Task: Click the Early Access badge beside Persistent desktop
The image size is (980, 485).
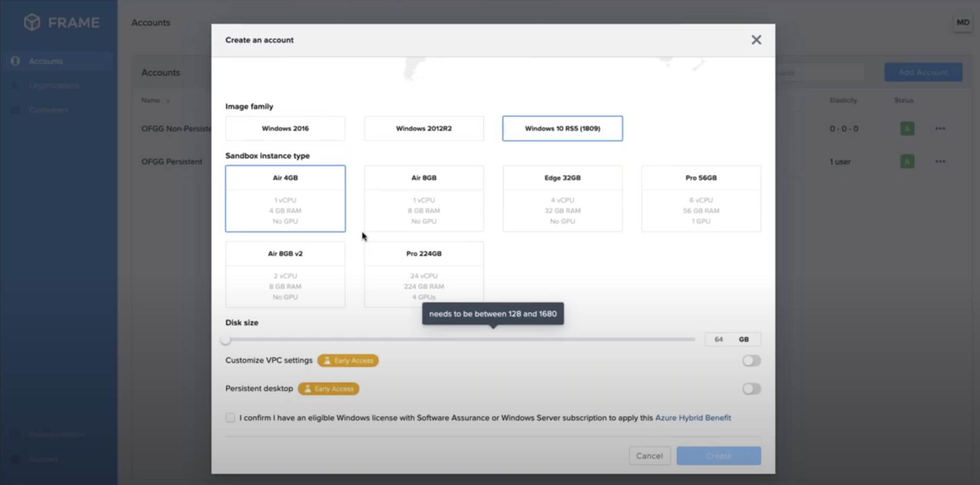Action: tap(328, 389)
